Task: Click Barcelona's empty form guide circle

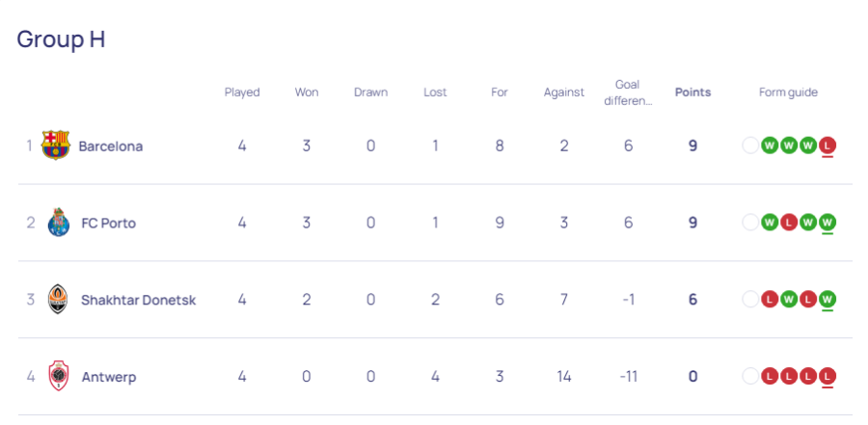Action: [x=750, y=146]
